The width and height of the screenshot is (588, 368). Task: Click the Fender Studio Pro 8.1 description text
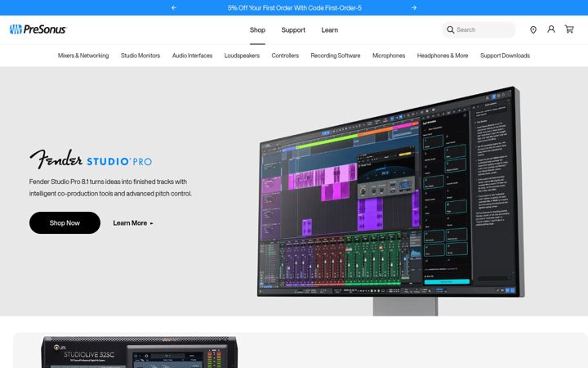point(110,187)
